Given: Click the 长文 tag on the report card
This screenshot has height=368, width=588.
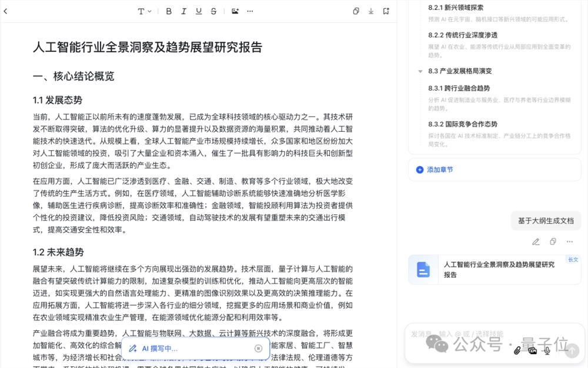Looking at the screenshot, I should (573, 259).
